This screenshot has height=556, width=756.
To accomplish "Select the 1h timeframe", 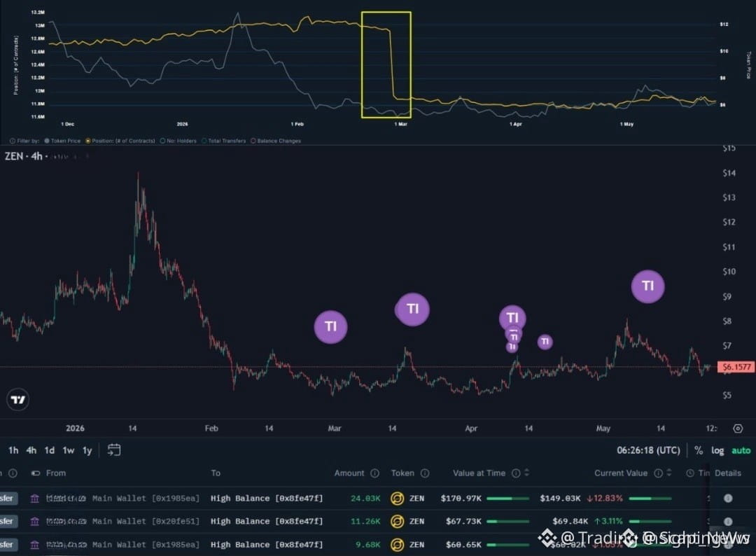I will 13,450.
